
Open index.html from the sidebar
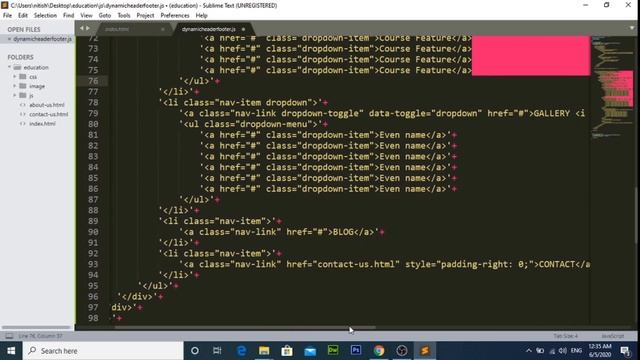click(42, 124)
